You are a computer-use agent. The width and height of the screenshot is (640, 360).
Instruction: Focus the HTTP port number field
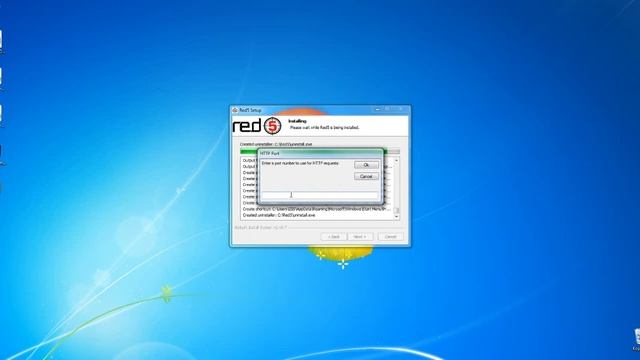320,195
